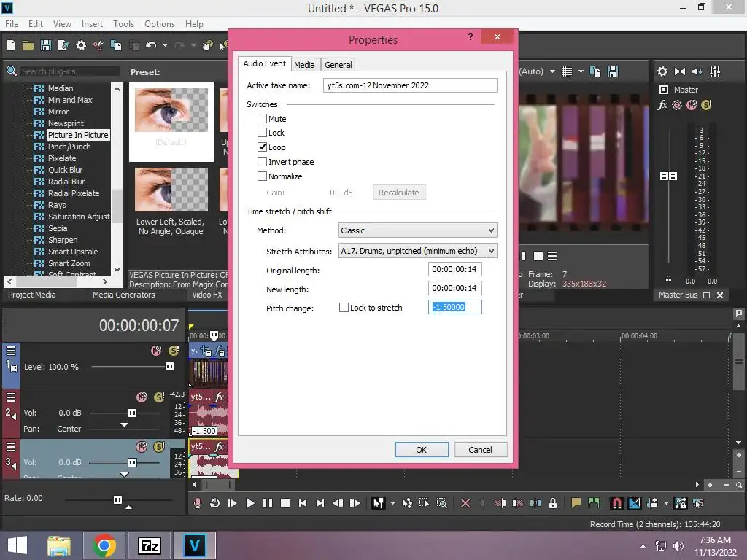Open the Options menu

(x=160, y=24)
